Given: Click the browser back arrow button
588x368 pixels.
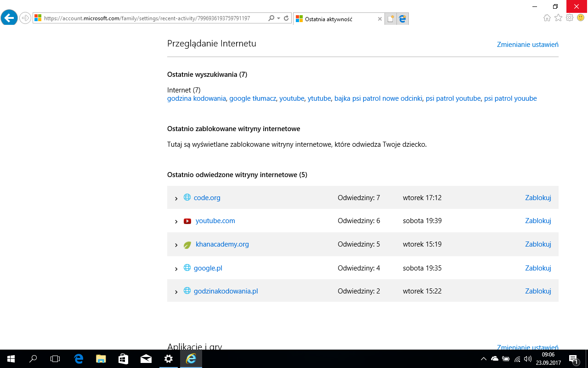Looking at the screenshot, I should pyautogui.click(x=9, y=18).
